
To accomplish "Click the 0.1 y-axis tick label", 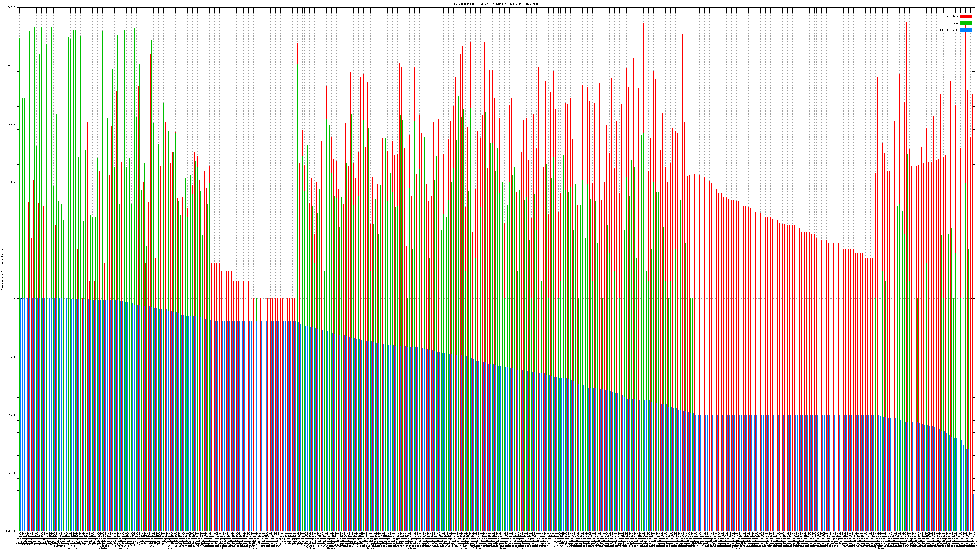I will (x=13, y=357).
